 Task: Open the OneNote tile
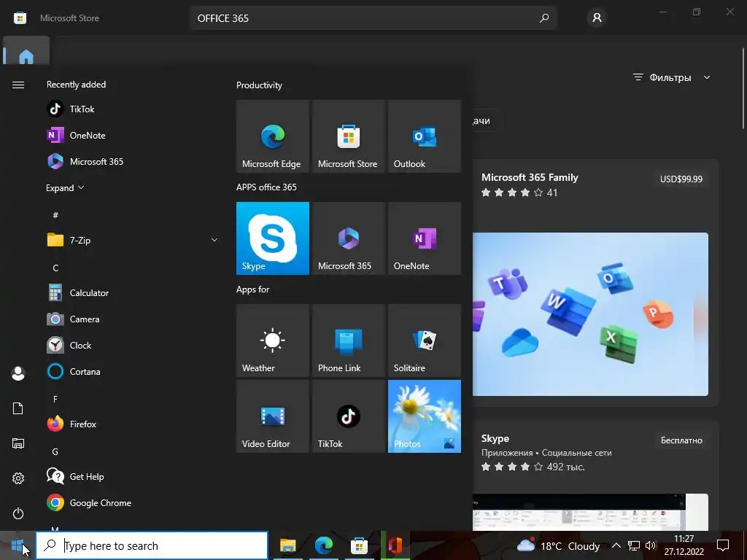(425, 238)
